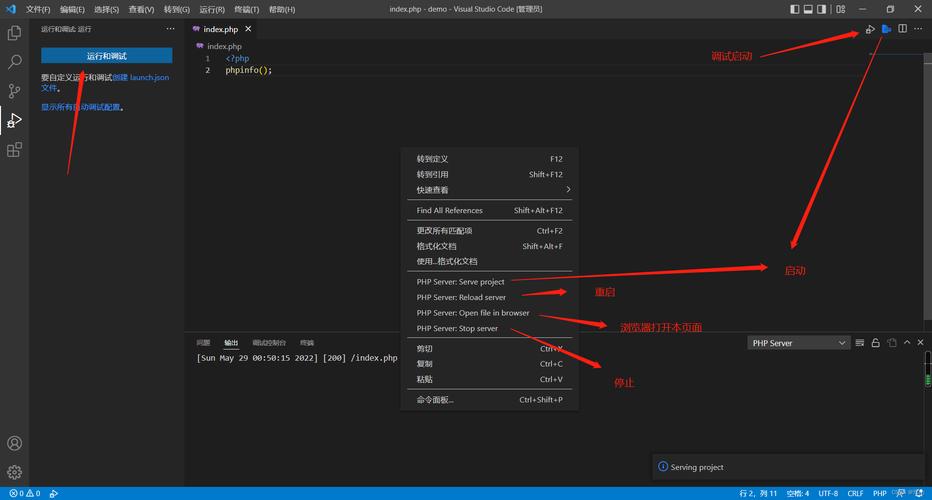Change the UTF-8 encoding setting
This screenshot has height=500, width=932.
coord(828,493)
